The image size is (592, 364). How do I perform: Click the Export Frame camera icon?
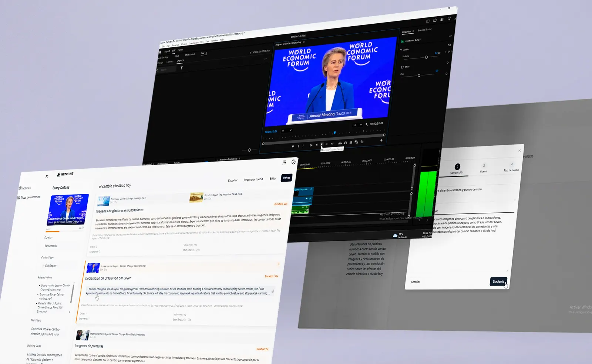351,142
